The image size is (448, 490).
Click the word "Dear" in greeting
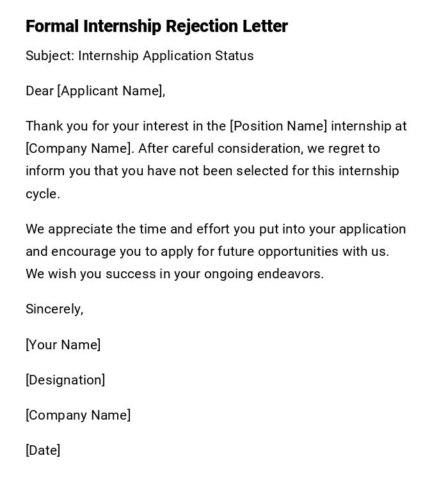40,91
